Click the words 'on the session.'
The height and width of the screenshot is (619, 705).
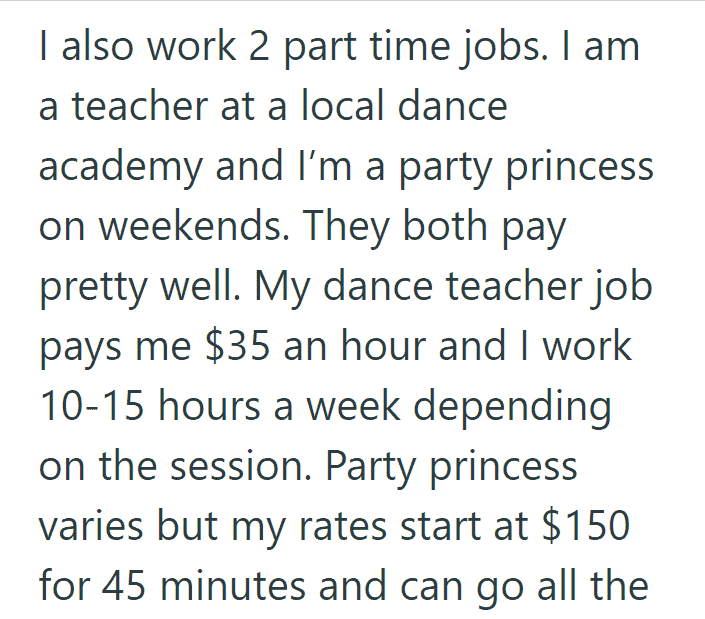175,466
